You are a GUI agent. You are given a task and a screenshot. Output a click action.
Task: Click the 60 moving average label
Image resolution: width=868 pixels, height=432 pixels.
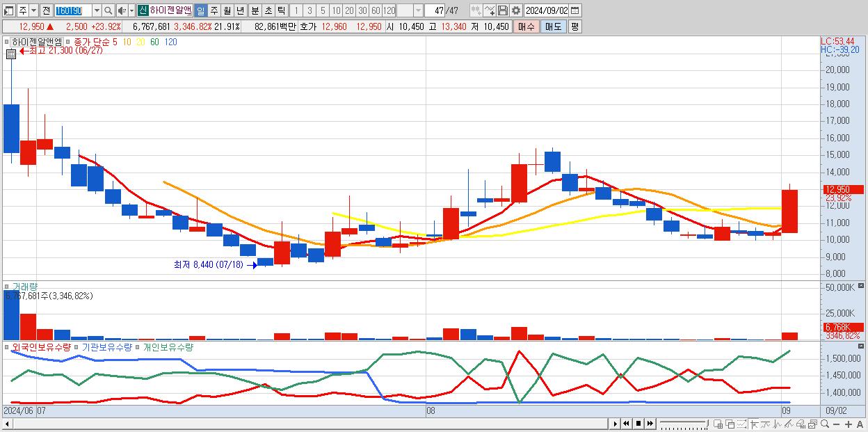pos(154,42)
